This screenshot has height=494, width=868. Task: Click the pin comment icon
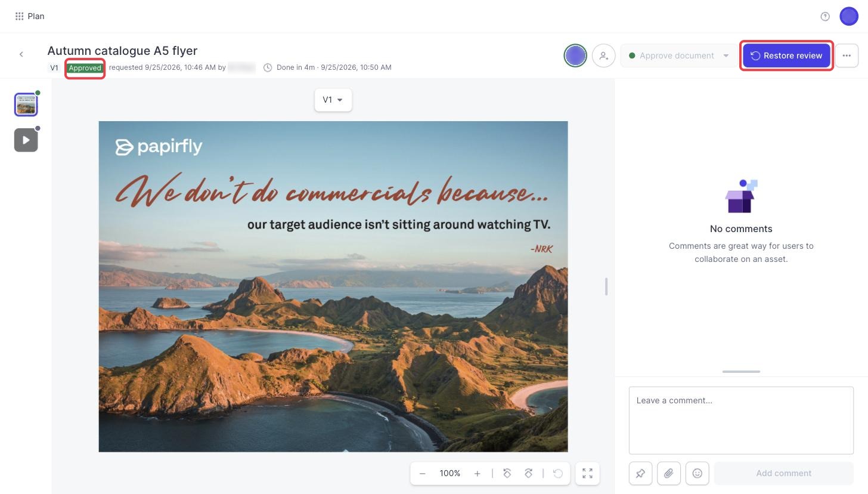640,473
